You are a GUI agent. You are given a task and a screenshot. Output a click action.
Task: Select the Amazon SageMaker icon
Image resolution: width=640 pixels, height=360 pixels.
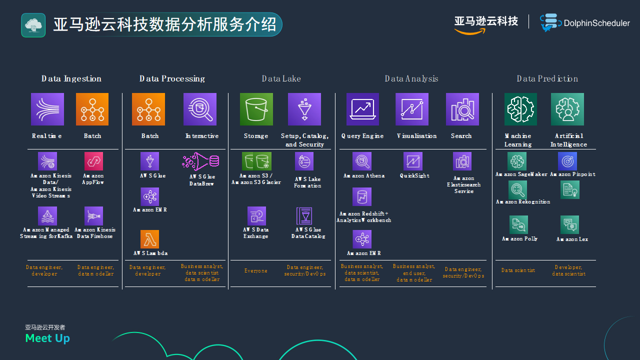pos(517,161)
